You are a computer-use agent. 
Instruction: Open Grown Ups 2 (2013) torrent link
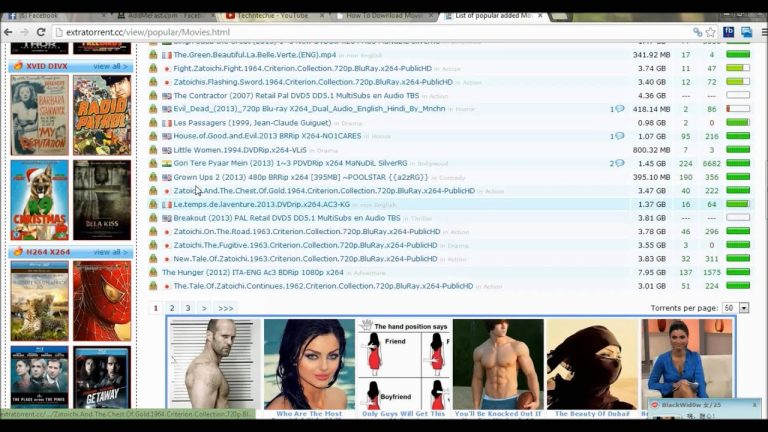coord(301,177)
